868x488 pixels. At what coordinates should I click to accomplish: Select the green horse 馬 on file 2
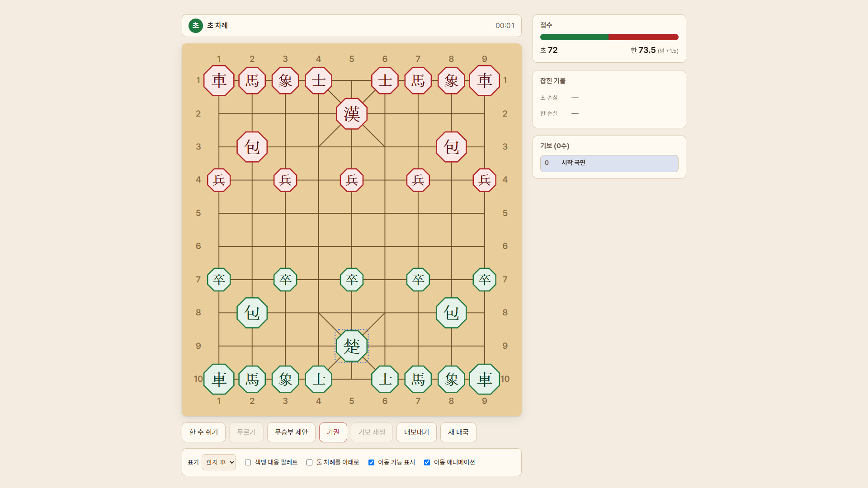(252, 379)
